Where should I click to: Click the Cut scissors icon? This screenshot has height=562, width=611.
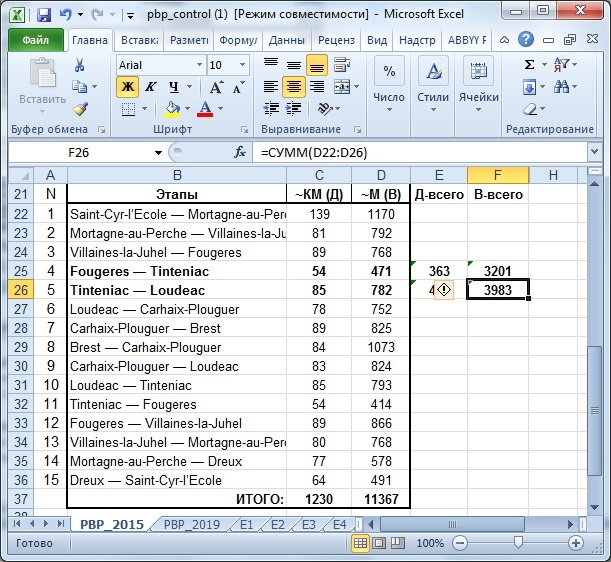[x=79, y=65]
